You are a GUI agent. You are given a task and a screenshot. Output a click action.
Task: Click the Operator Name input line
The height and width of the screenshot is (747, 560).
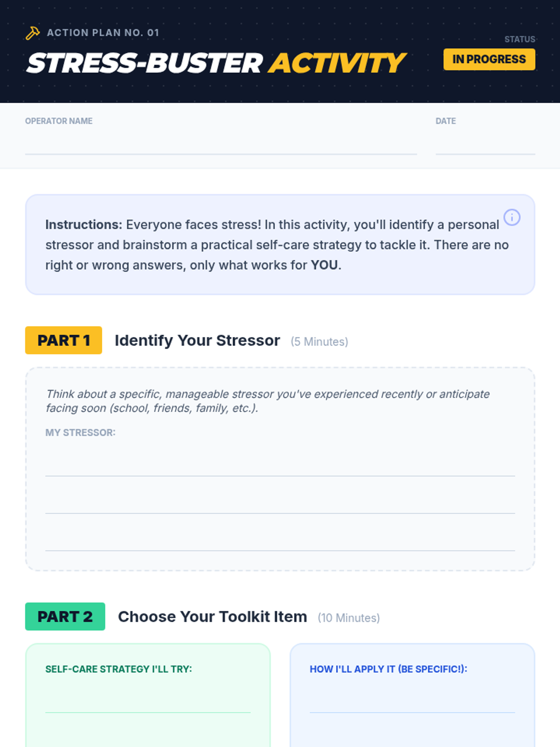(x=221, y=145)
